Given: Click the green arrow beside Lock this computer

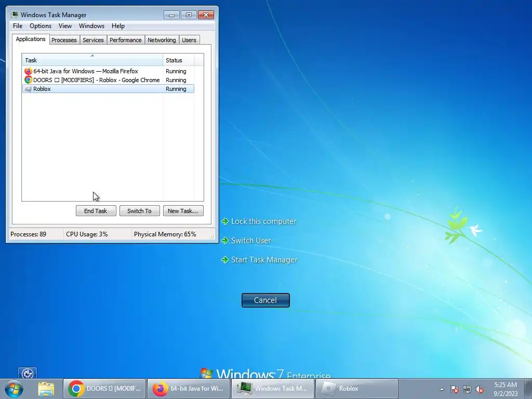Looking at the screenshot, I should pos(225,221).
